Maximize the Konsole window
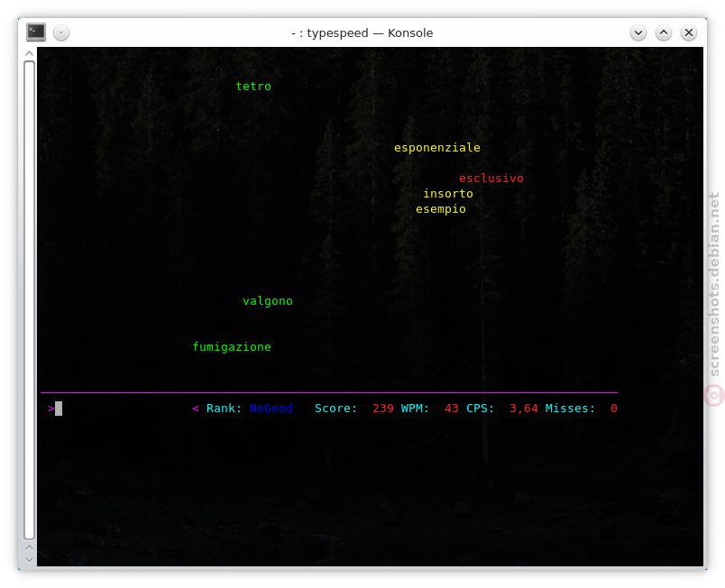The width and height of the screenshot is (725, 588). pos(664,32)
